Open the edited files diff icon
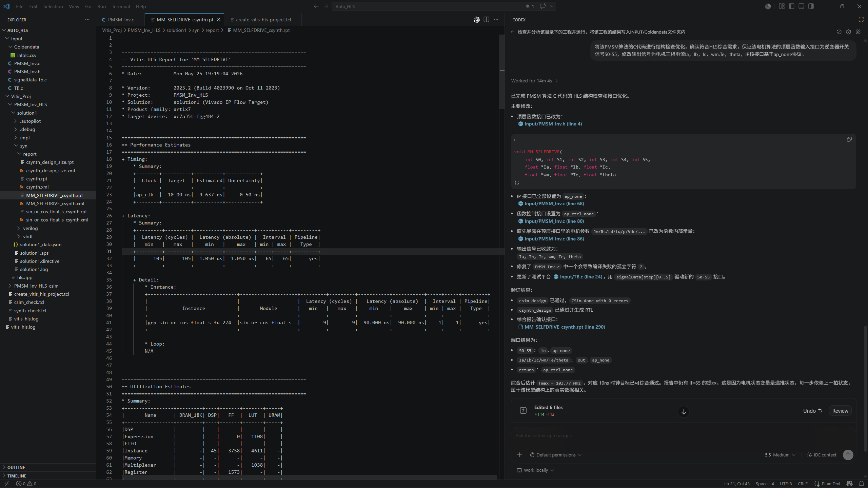 click(x=523, y=411)
